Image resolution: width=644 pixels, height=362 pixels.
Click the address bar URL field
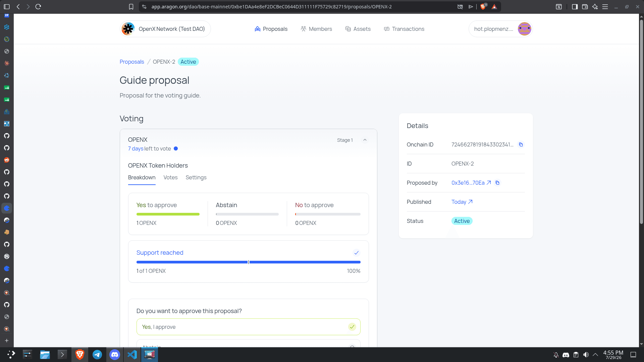tap(271, 7)
